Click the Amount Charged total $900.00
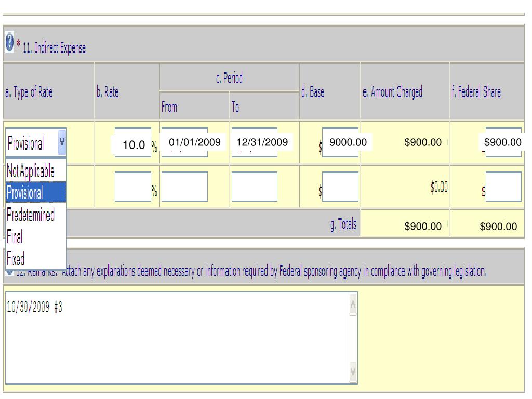 pos(423,227)
